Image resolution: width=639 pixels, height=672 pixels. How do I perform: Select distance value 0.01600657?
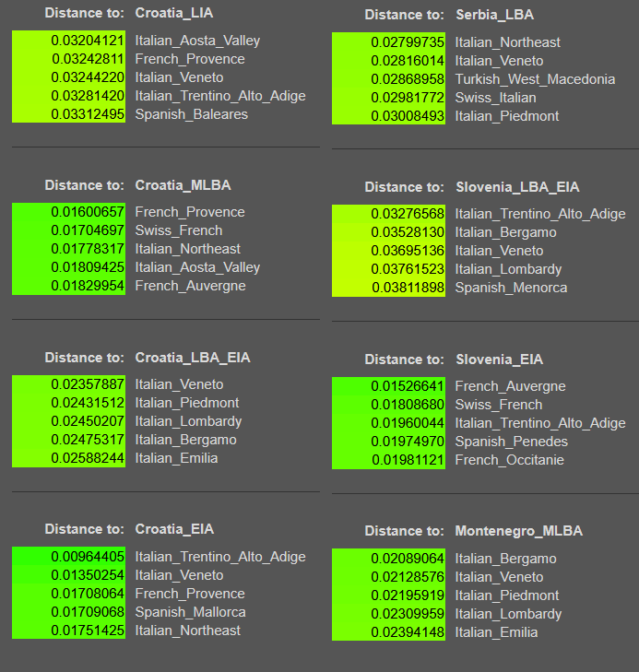pyautogui.click(x=88, y=212)
